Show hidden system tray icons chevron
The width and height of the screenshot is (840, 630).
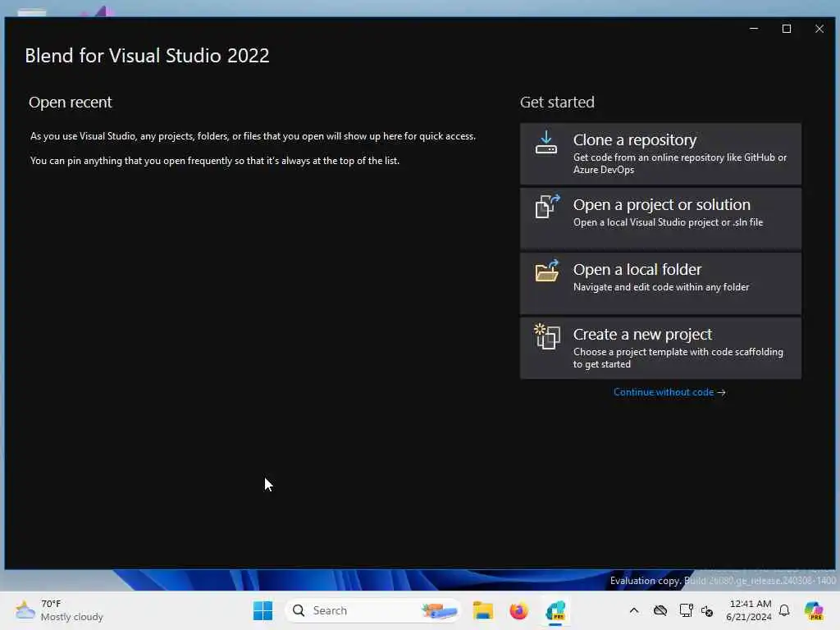point(634,610)
